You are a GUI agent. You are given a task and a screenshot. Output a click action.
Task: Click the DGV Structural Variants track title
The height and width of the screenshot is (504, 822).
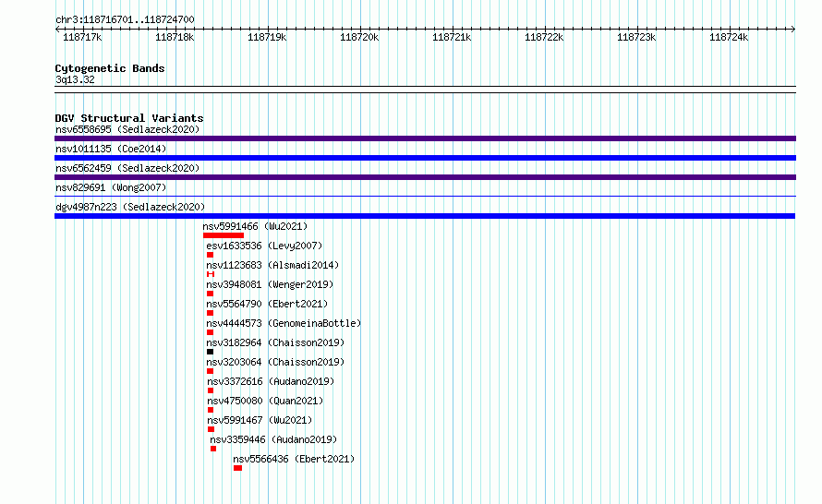[129, 118]
